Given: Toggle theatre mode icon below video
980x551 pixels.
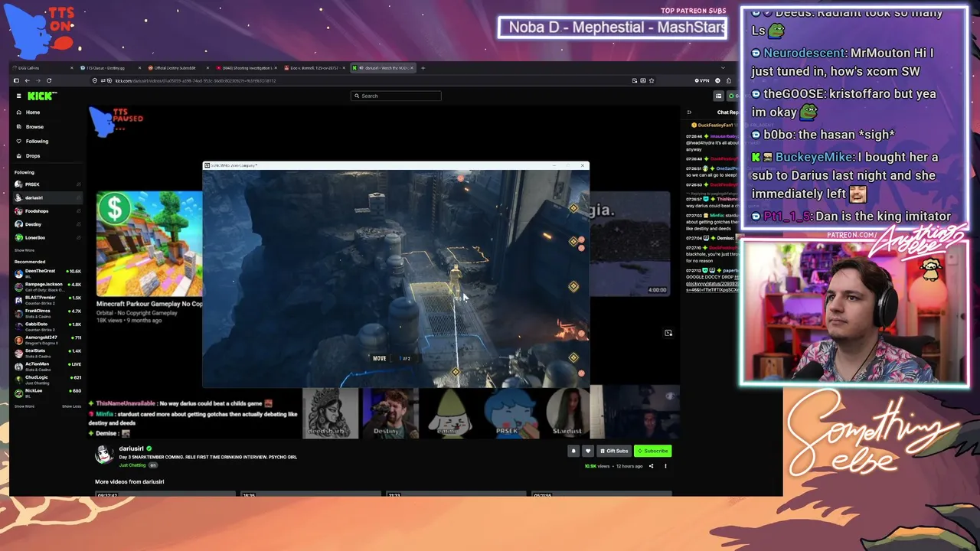Looking at the screenshot, I should coord(668,333).
